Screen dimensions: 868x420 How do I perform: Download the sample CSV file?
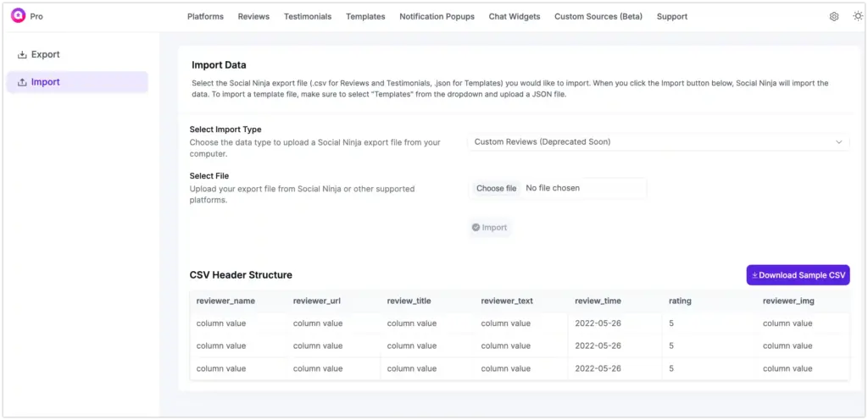(798, 275)
